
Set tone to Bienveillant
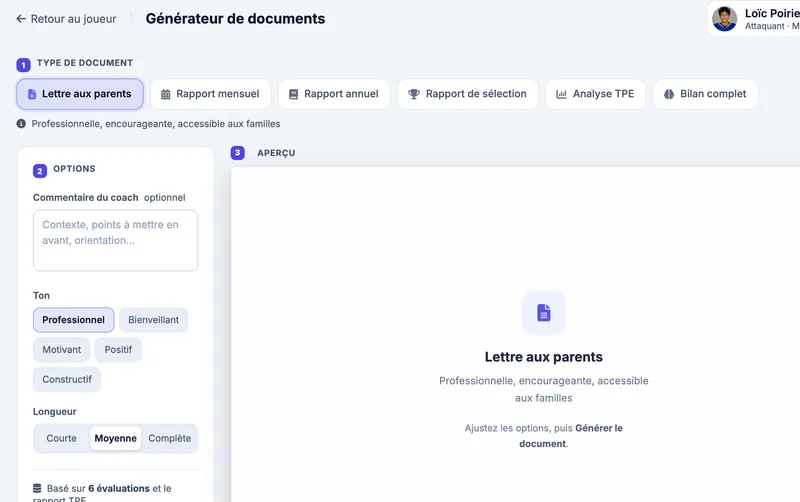(154, 320)
